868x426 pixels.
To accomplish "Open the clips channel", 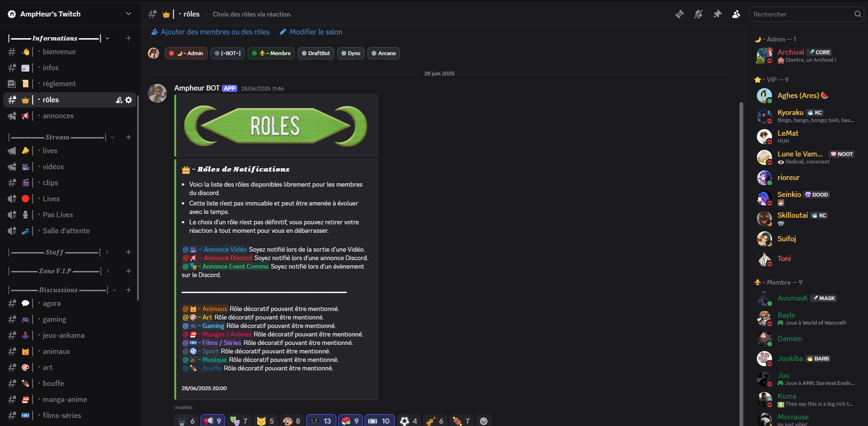I will [x=70, y=183].
